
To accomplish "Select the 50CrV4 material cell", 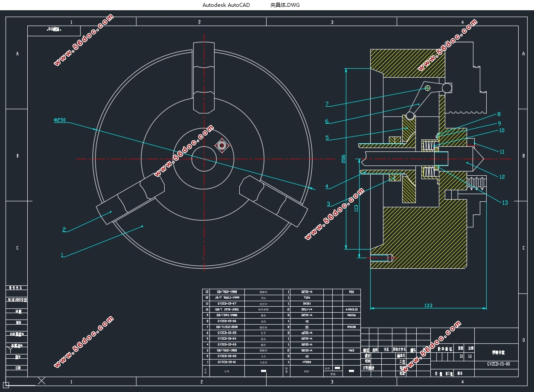I will [x=307, y=309].
